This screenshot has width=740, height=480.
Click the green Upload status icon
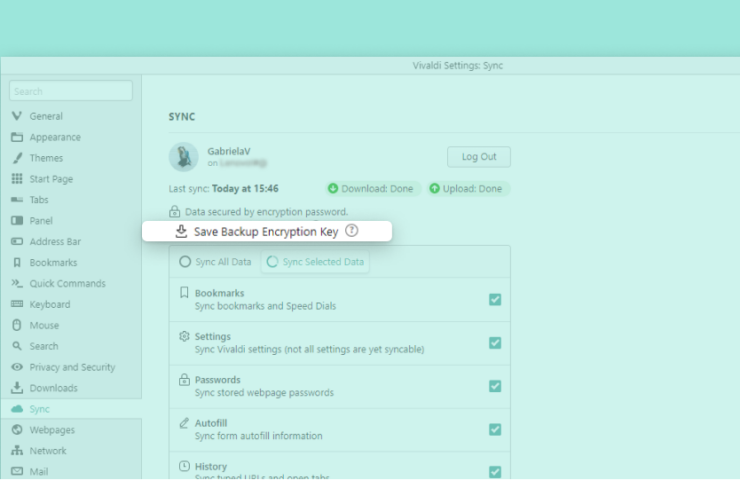(434, 188)
